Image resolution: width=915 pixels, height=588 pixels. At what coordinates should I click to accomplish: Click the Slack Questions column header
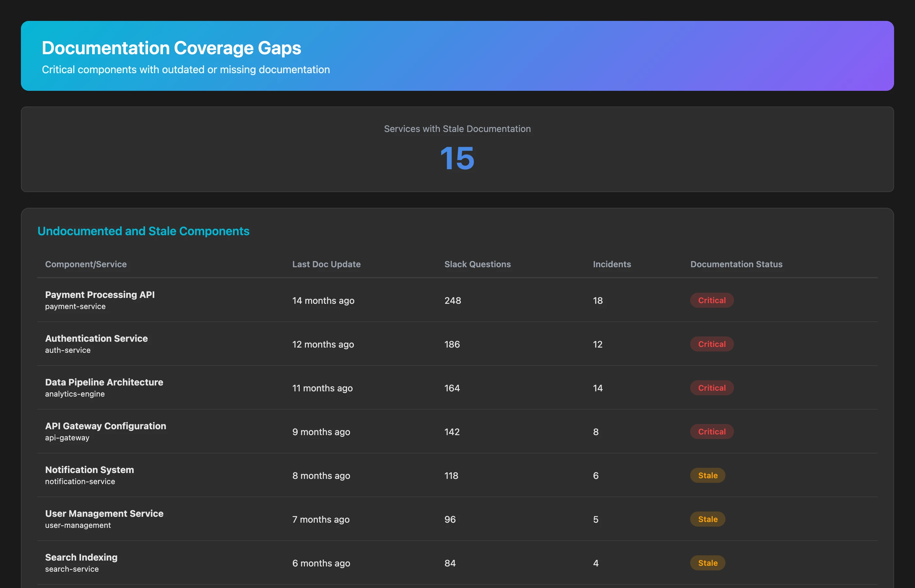(x=477, y=264)
